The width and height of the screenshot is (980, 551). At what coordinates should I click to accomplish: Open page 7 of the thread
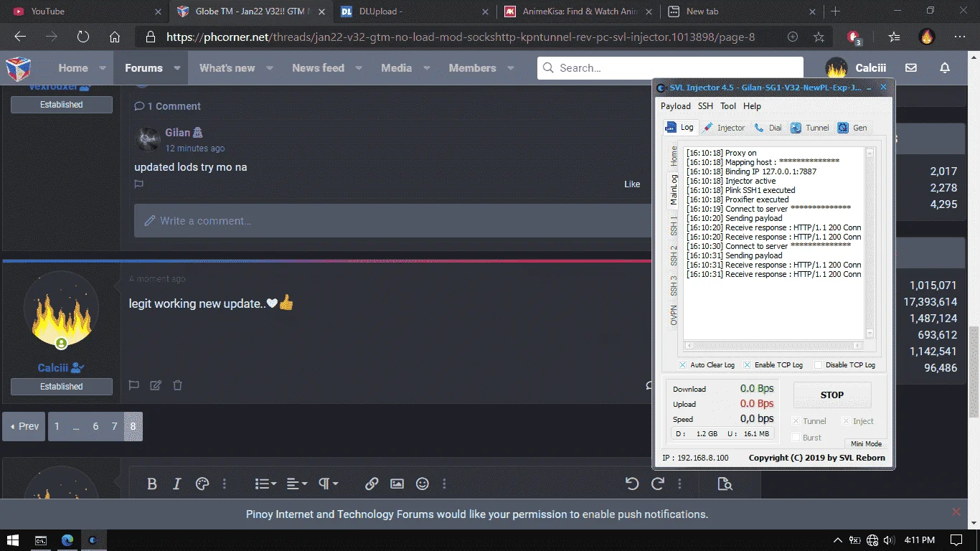(114, 426)
